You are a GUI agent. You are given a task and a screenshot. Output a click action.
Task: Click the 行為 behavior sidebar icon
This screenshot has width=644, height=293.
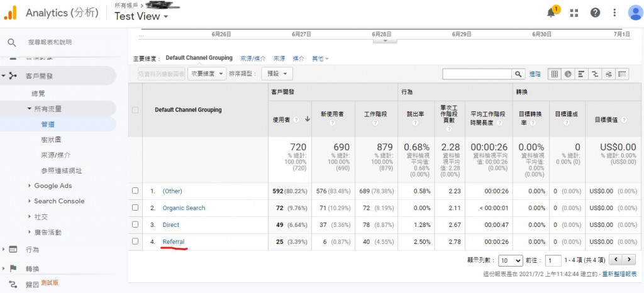(13, 250)
